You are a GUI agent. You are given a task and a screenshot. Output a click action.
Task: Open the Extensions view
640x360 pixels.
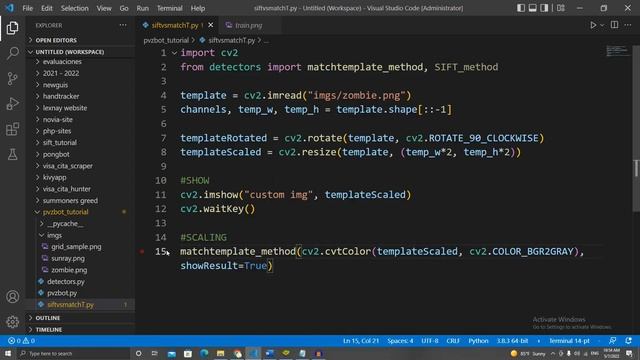pos(13,129)
